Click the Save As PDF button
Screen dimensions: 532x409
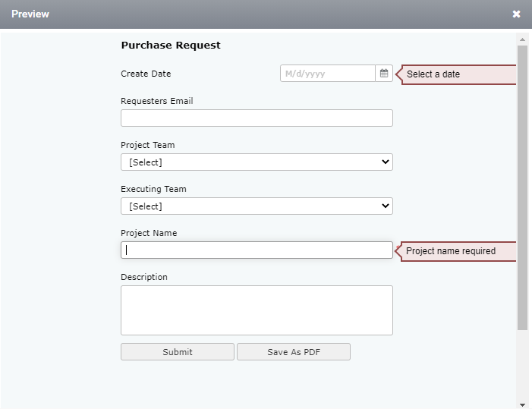pyautogui.click(x=294, y=351)
